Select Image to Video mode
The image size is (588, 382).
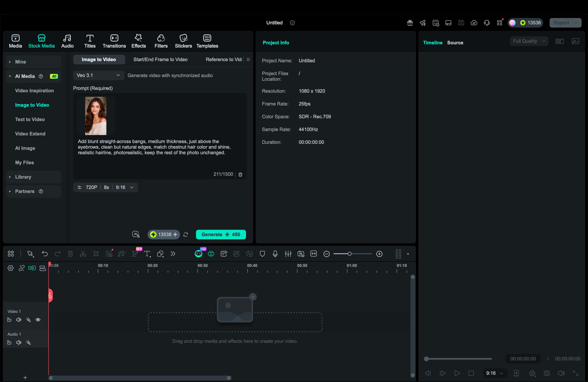coord(99,59)
